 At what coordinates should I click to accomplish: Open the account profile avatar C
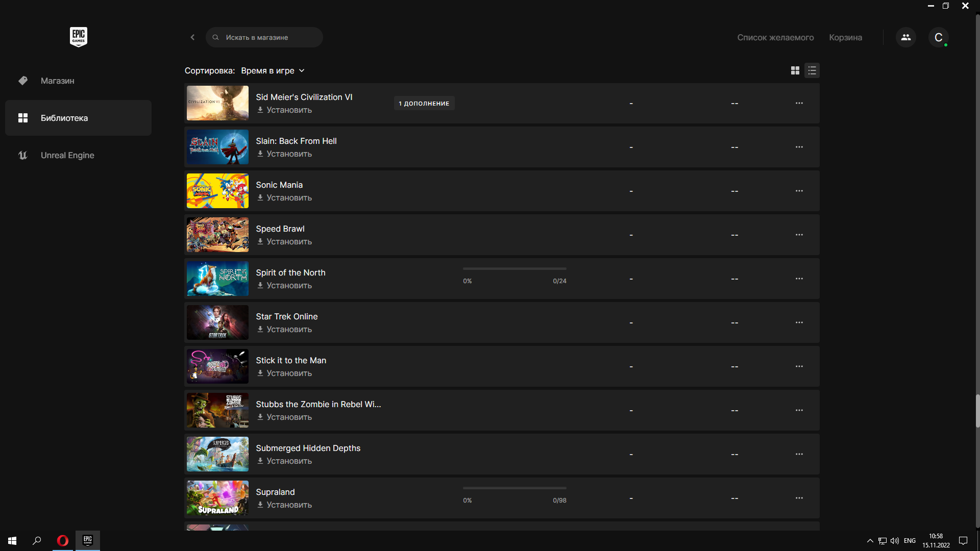click(x=938, y=37)
